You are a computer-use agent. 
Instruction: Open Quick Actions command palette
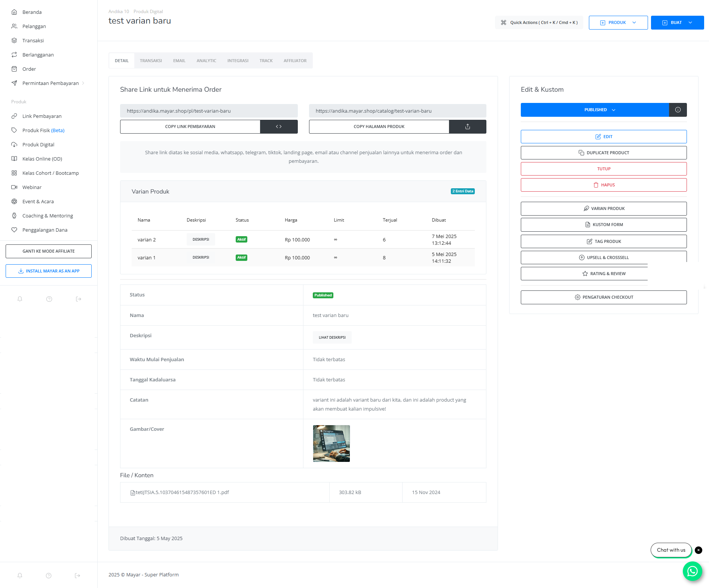539,22
